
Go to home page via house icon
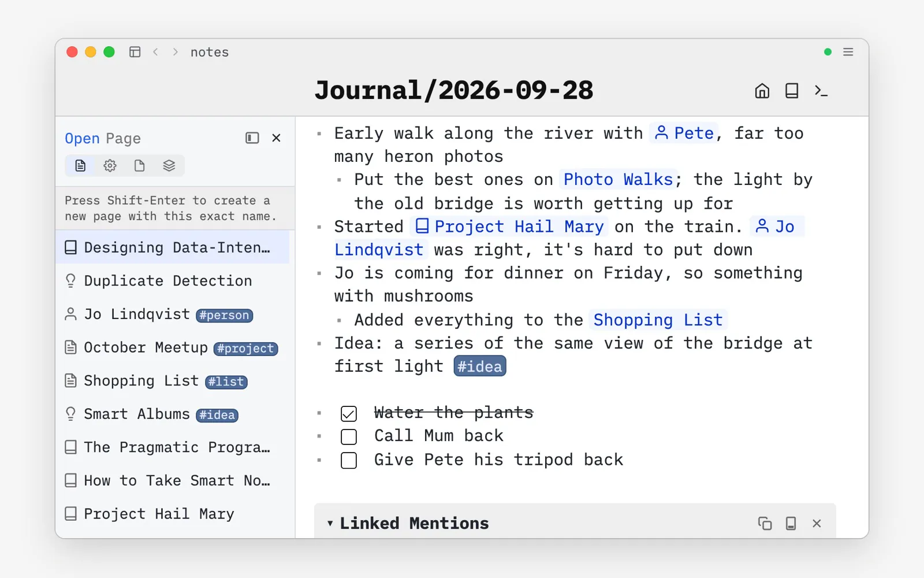(x=762, y=91)
